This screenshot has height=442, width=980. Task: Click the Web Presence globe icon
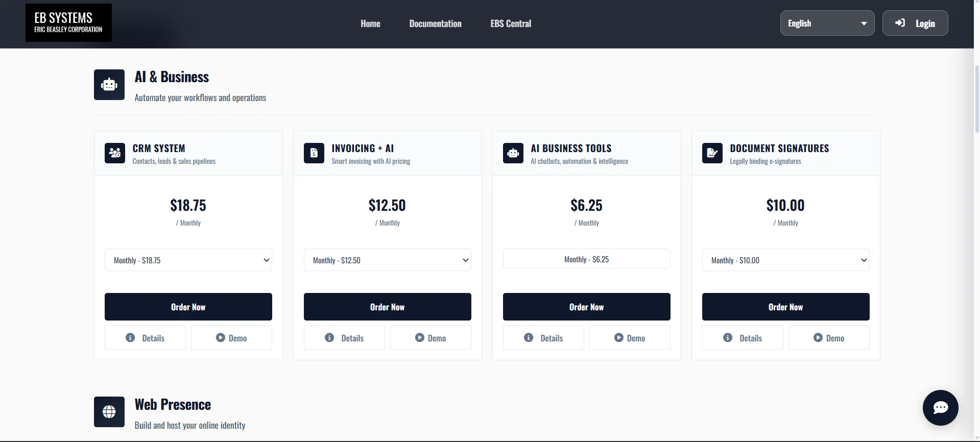[109, 411]
